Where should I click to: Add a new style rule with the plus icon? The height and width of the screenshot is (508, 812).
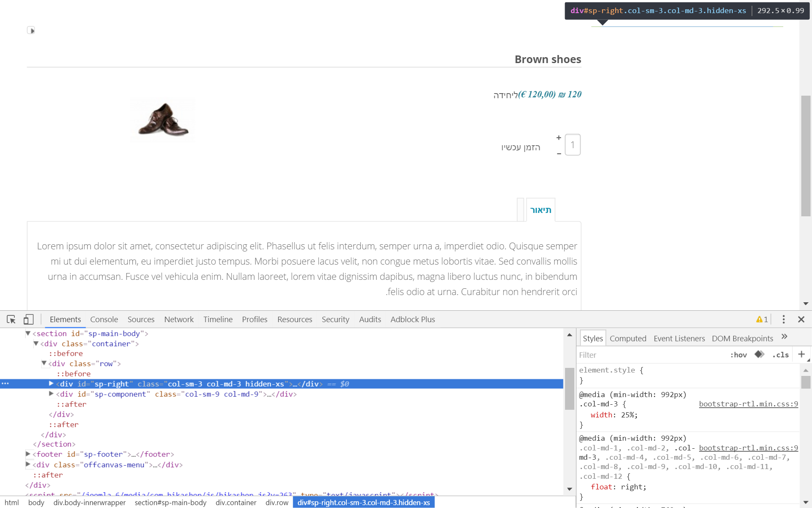point(801,354)
